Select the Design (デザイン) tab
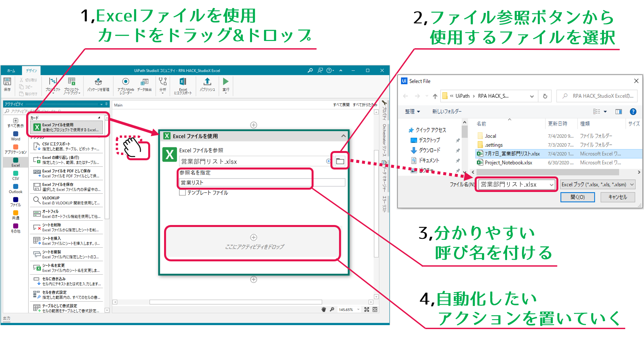The image size is (644, 338). [x=31, y=71]
